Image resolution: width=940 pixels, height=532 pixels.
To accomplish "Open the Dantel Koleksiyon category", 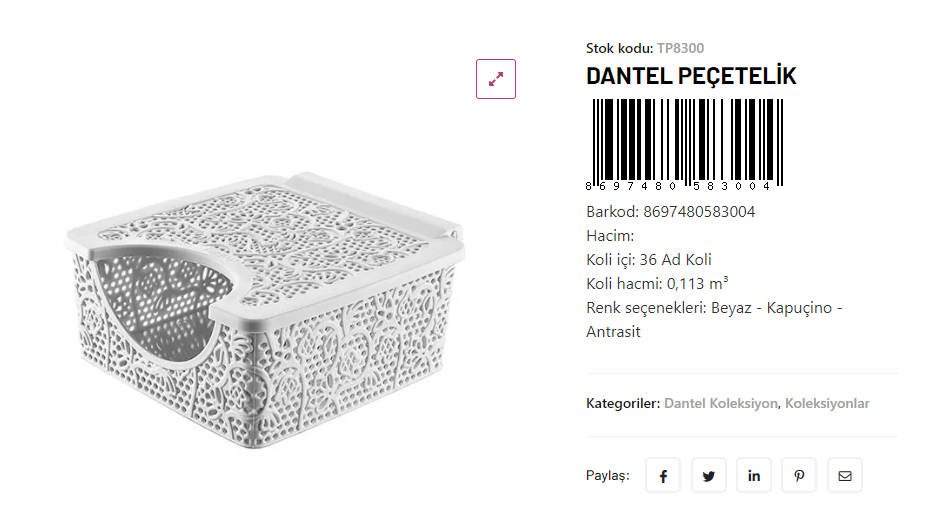I will click(720, 404).
